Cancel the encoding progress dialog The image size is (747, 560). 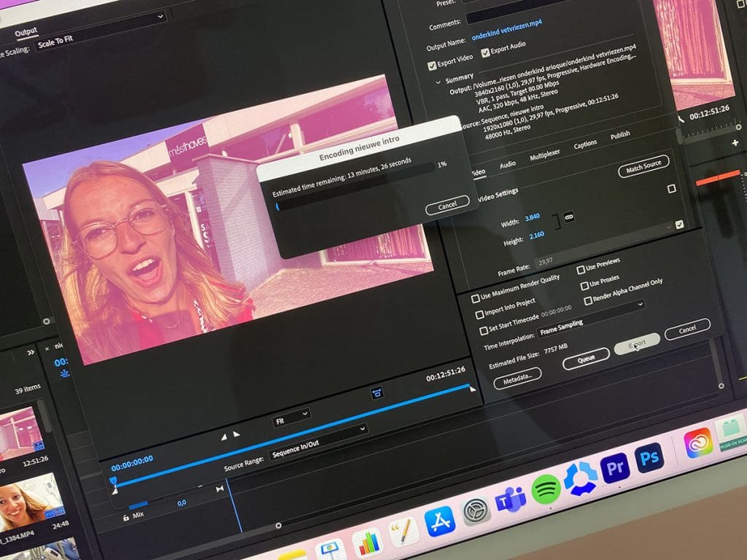point(448,206)
